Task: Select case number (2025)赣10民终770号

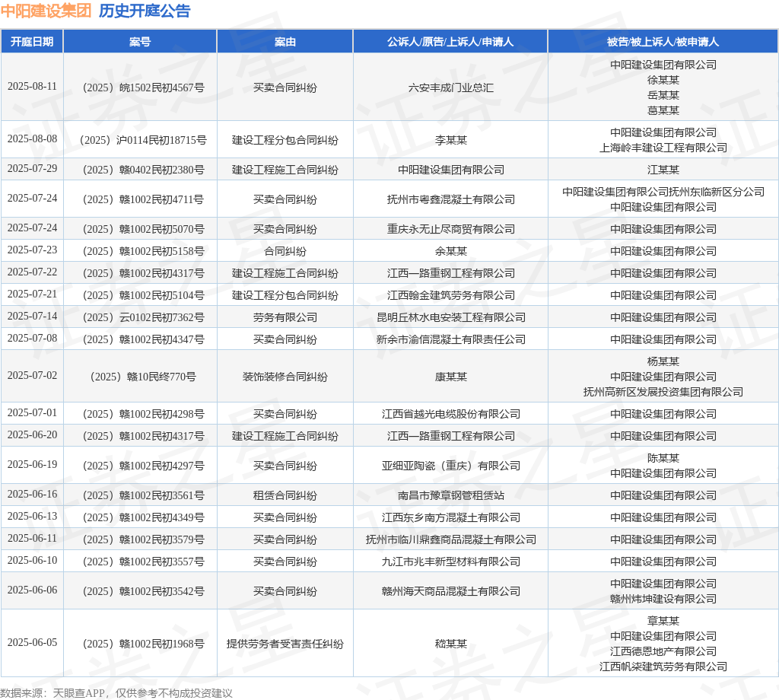Action: pos(143,377)
